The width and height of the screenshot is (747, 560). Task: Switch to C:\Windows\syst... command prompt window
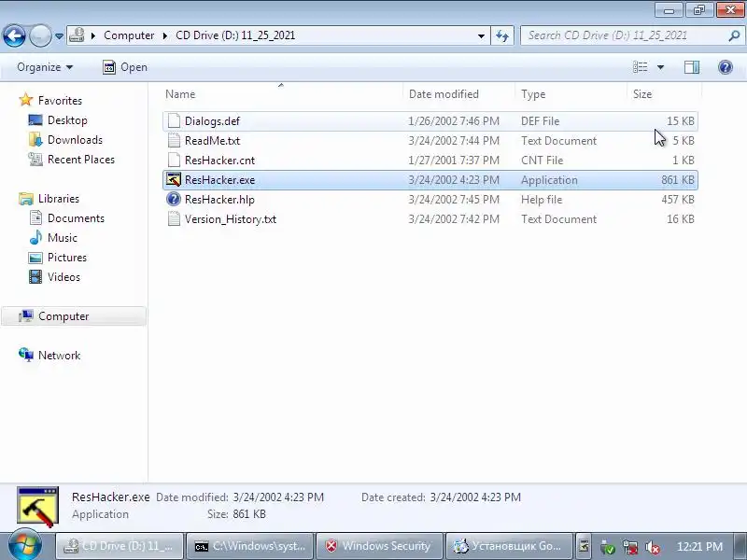pos(249,546)
